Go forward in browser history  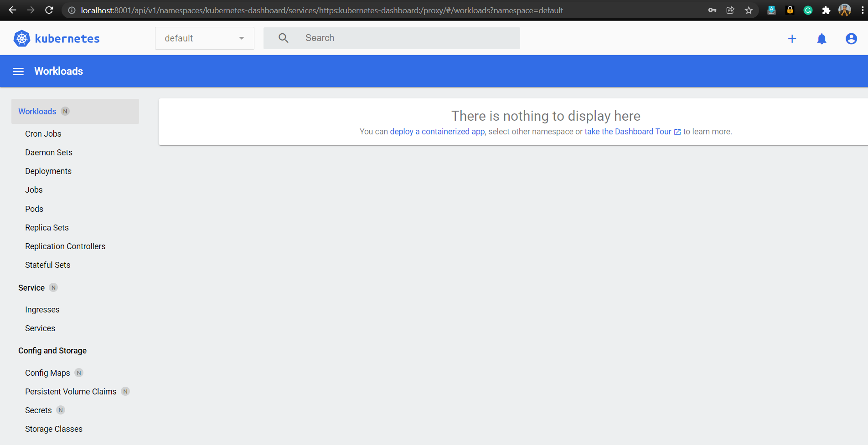coord(31,10)
